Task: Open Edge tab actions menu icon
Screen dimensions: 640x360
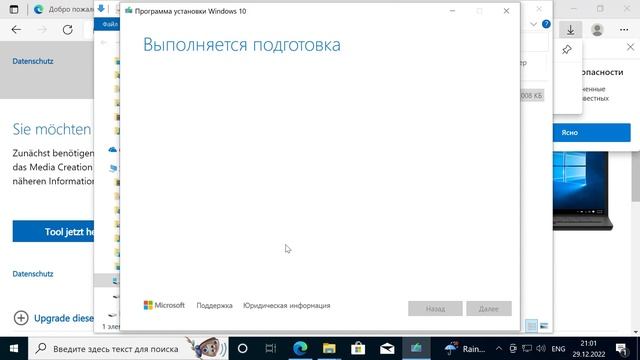Action: tap(14, 9)
